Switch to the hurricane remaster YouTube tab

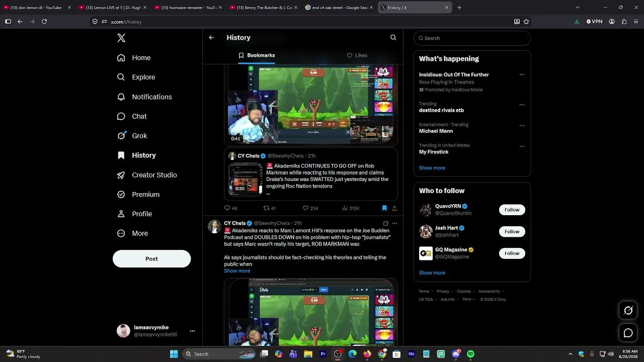pyautogui.click(x=188, y=8)
